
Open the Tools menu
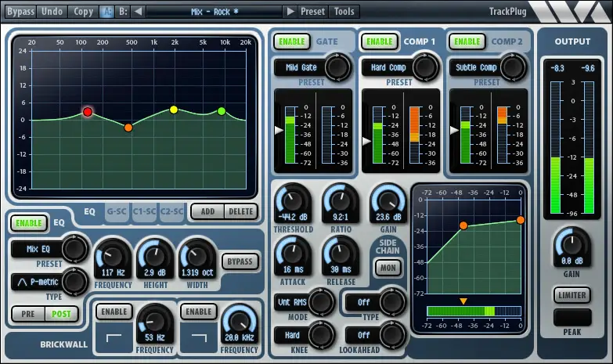point(344,12)
